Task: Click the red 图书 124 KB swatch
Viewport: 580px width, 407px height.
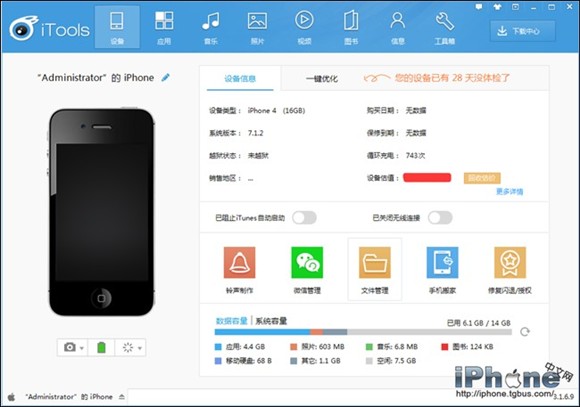Action: [445, 347]
